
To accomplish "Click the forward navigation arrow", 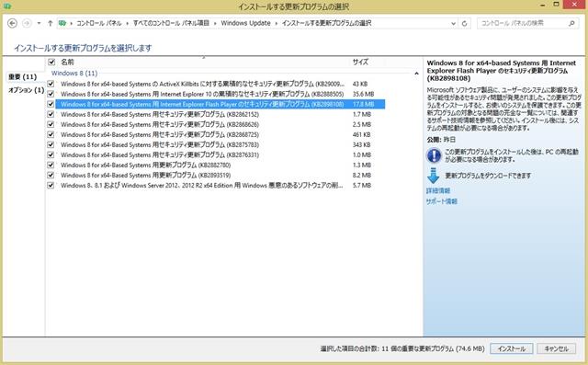I will click(27, 23).
